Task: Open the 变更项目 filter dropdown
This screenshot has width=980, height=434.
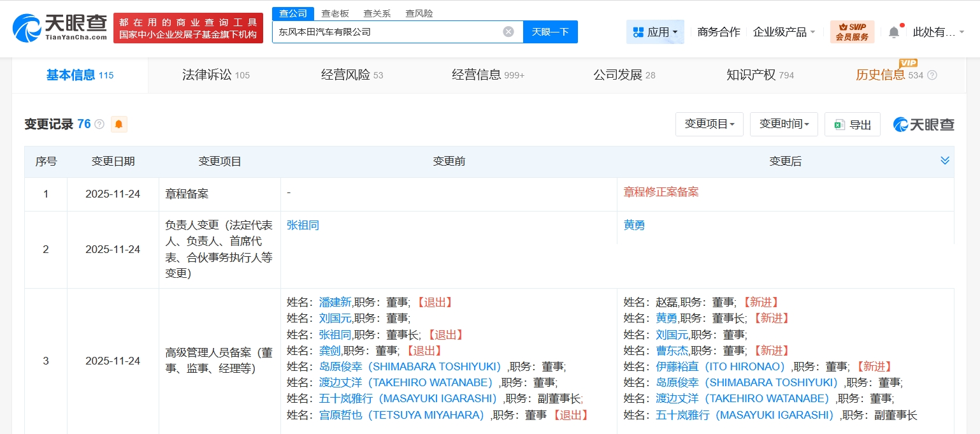Action: tap(709, 124)
